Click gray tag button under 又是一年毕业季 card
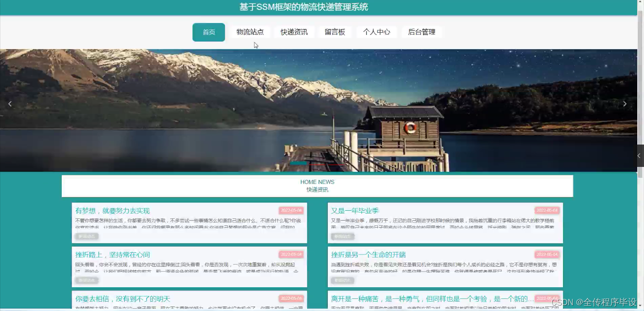This screenshot has height=311, width=644. click(343, 236)
